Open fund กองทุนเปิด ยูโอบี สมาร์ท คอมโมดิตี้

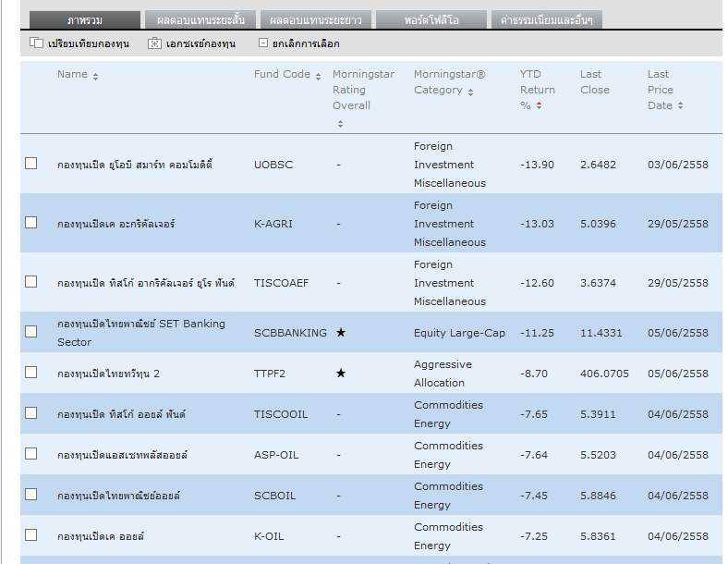[x=135, y=165]
